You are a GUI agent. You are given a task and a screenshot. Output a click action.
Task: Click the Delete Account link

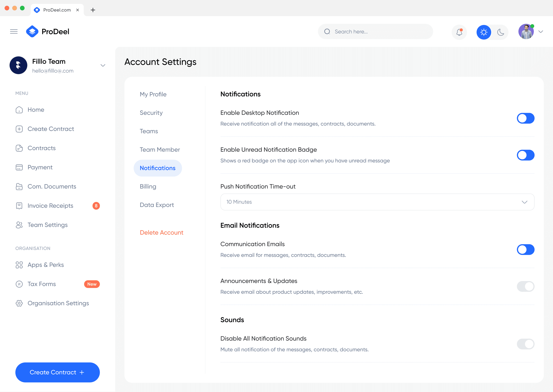(x=161, y=232)
